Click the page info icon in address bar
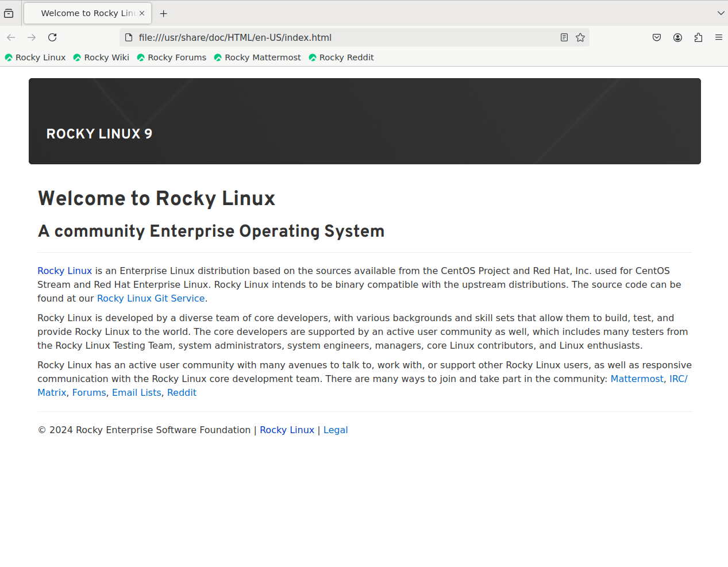This screenshot has height=567, width=728. (x=129, y=37)
